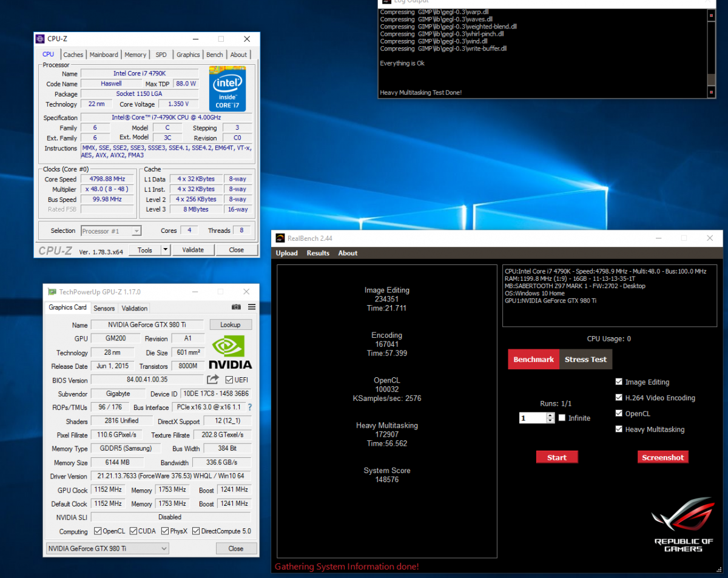Click the Bus Interface question mark icon
This screenshot has height=578, width=728.
[x=249, y=408]
